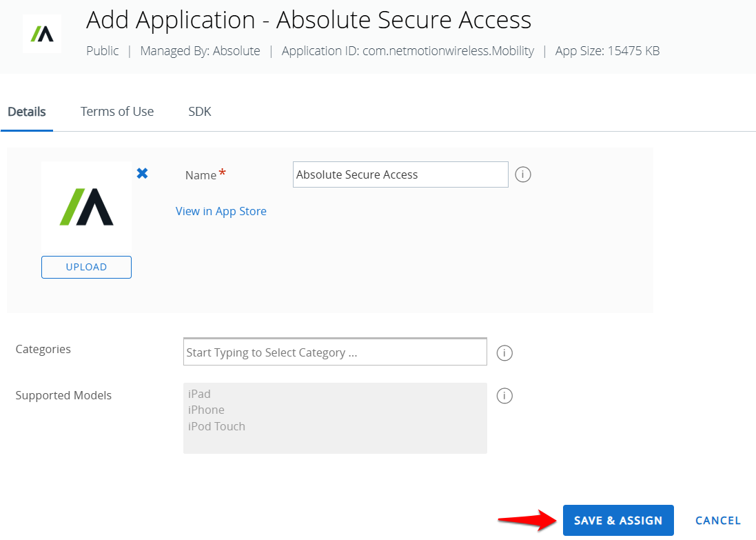Click the Public label in header

tap(102, 50)
